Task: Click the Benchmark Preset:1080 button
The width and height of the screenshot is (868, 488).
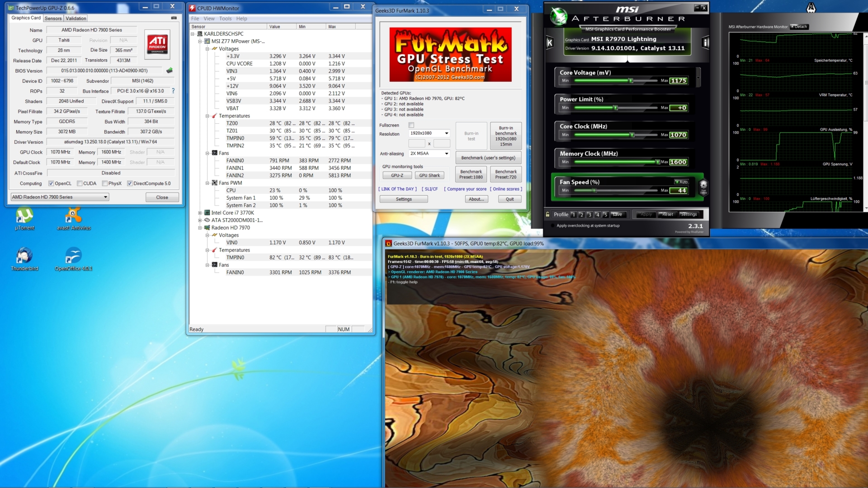Action: click(471, 174)
